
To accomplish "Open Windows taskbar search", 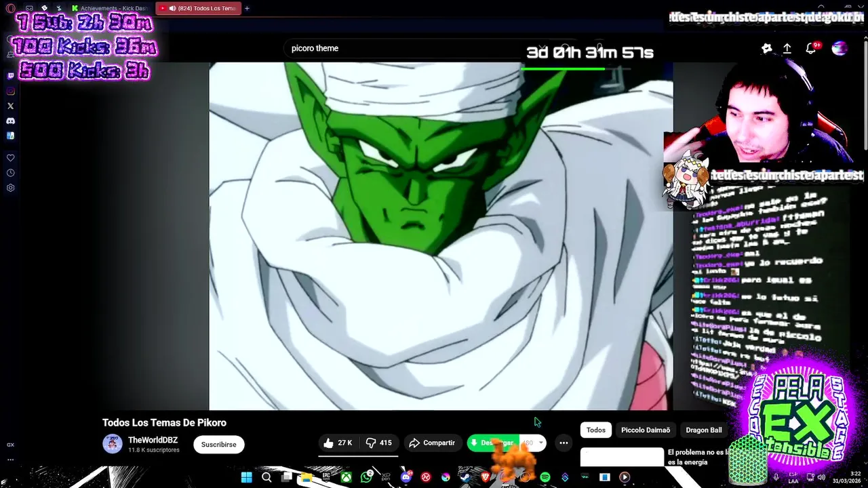I will (267, 477).
